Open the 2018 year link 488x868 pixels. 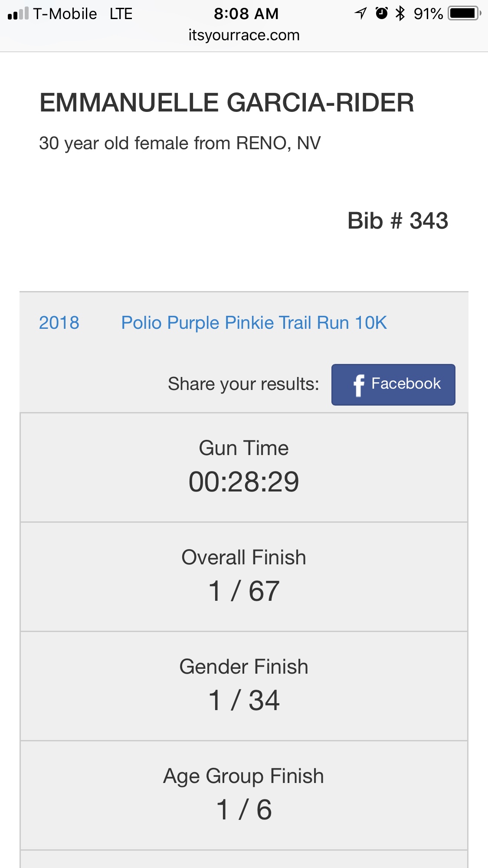click(x=59, y=323)
